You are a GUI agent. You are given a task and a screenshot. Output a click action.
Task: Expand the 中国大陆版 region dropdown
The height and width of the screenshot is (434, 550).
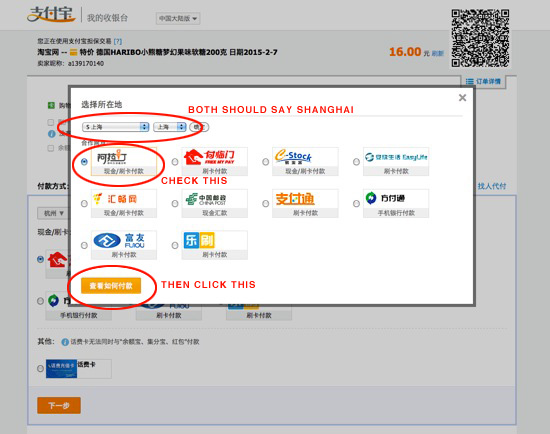(178, 18)
